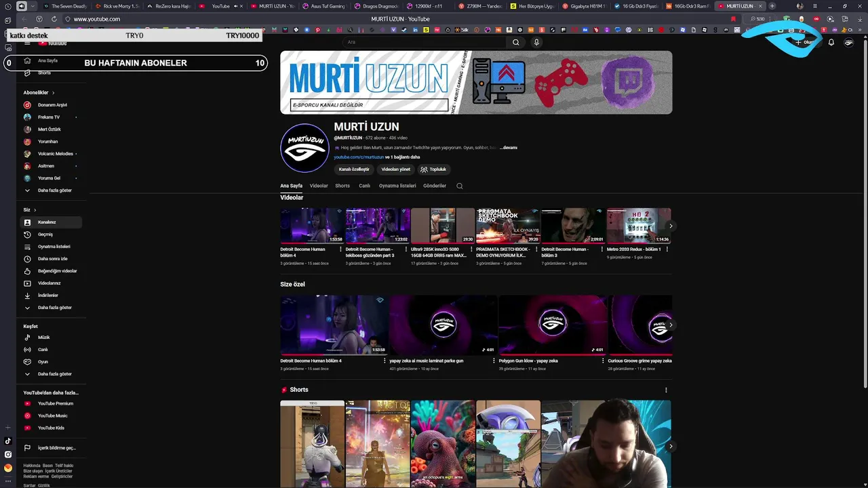Open Daha sonra izle list
The height and width of the screenshot is (488, 868).
click(x=51, y=259)
